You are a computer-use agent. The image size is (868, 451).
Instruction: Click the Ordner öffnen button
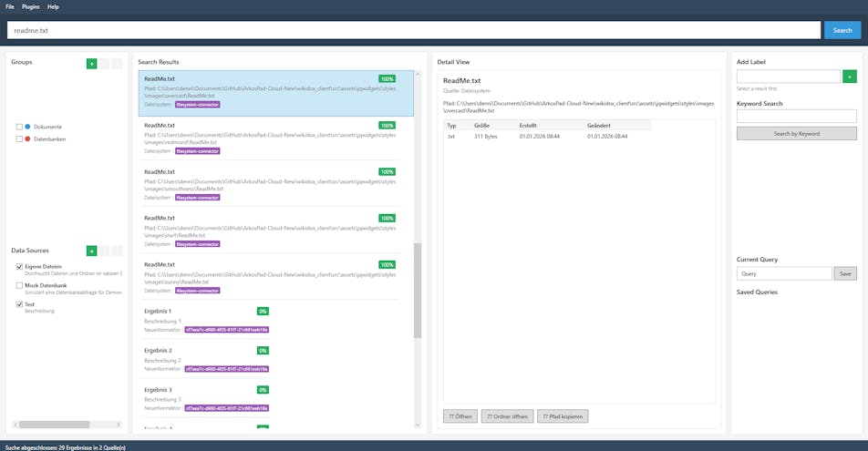[506, 416]
